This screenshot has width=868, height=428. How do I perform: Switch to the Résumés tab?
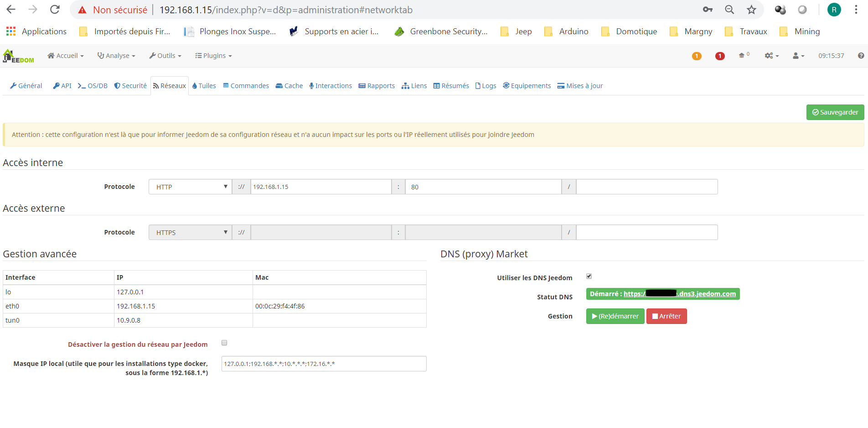click(x=451, y=86)
